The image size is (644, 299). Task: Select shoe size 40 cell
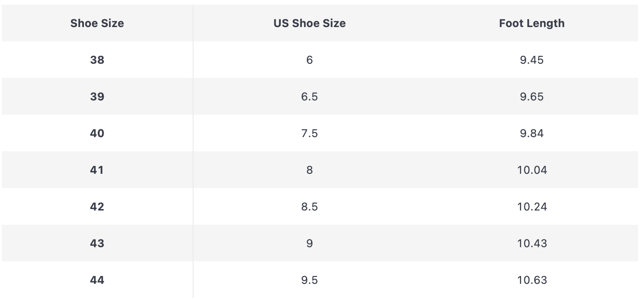coord(97,133)
